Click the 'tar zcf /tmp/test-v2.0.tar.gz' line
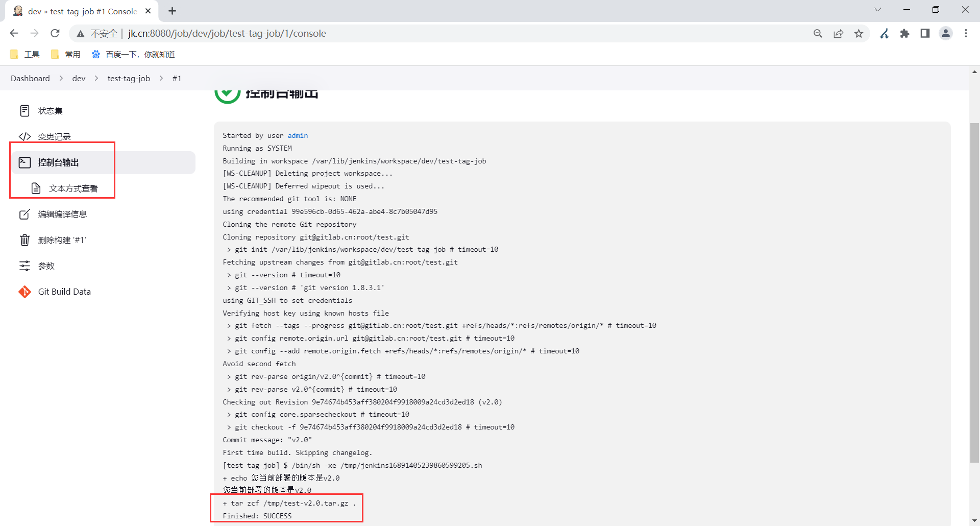The width and height of the screenshot is (980, 526). coord(289,503)
